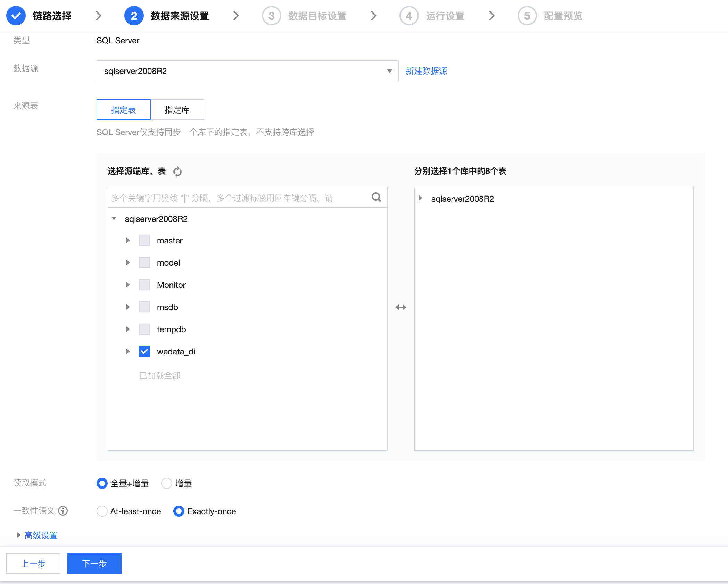The height and width of the screenshot is (584, 728).
Task: Click the bidirectional transfer arrow icon
Action: 400,307
